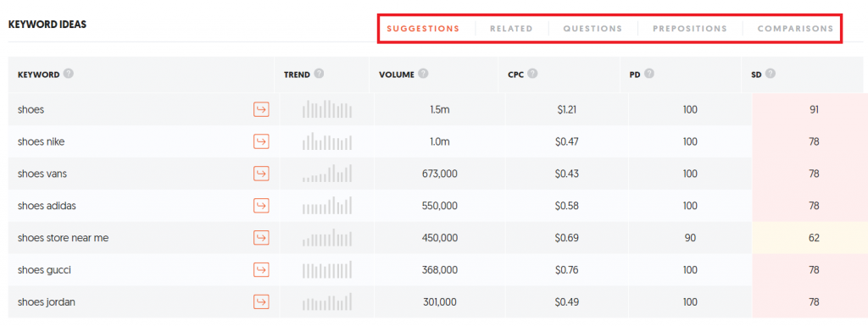Click the trend chart for shoes vans
This screenshot has height=326, width=868.
327,174
